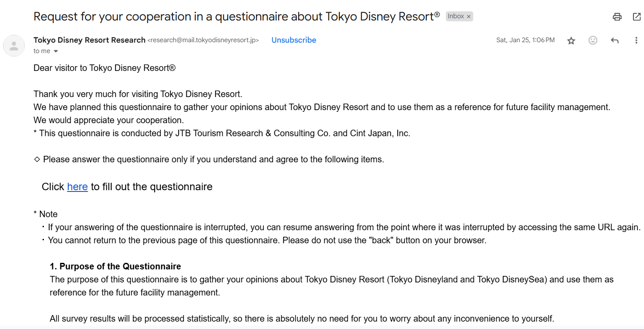
Task: Click the date Sat, Jan 25, 1:06 PM
Action: pyautogui.click(x=525, y=40)
